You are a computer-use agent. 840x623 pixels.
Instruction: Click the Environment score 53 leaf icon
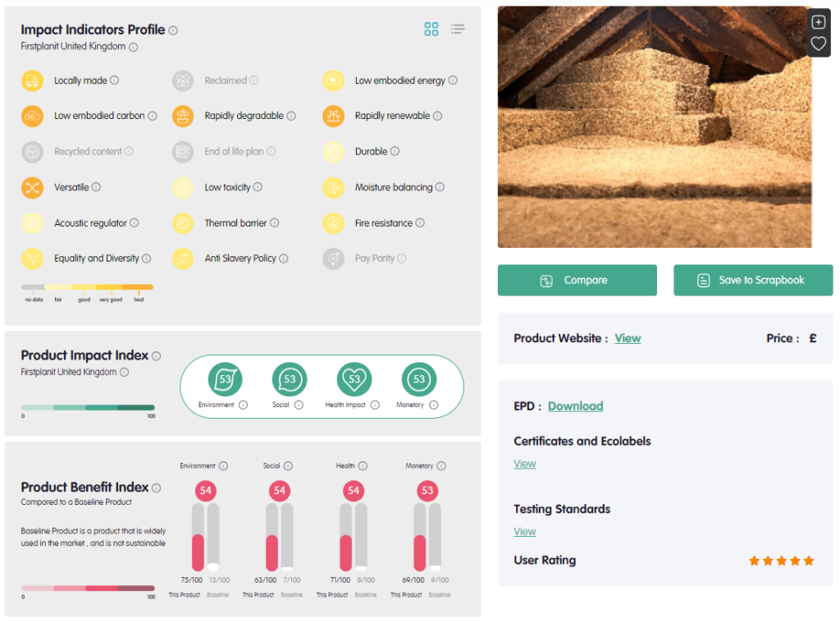[226, 379]
